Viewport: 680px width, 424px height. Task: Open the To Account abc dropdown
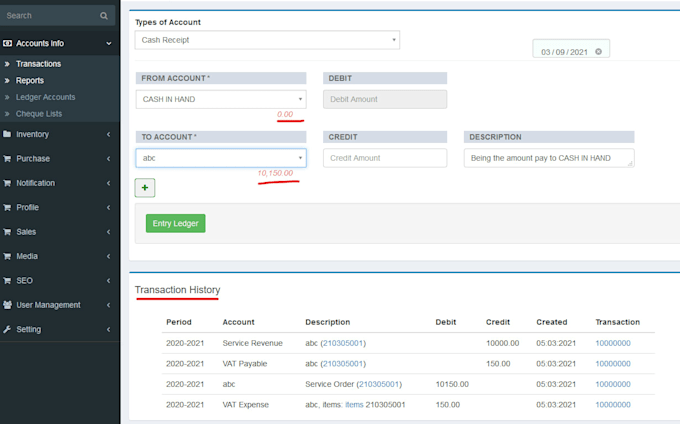221,158
